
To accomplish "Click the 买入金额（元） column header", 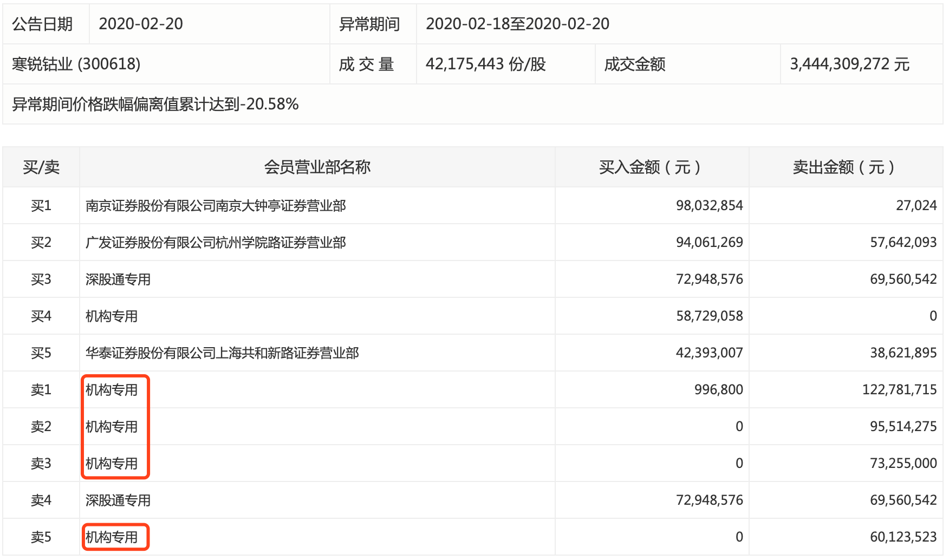I will (652, 167).
